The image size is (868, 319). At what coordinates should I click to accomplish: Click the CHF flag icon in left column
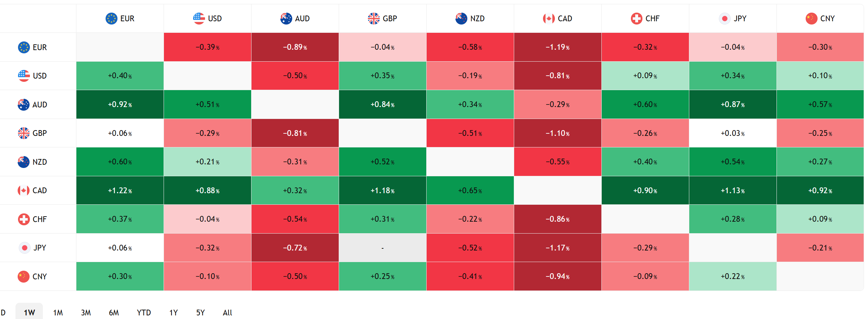coord(24,219)
